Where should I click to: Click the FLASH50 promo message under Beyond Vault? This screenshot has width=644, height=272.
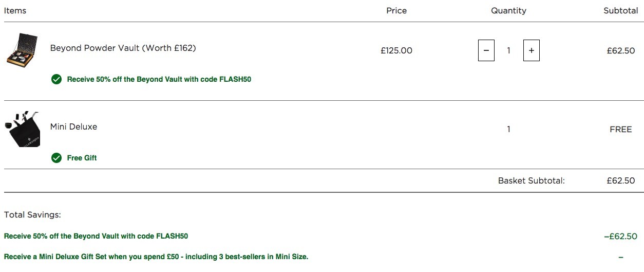pos(159,79)
